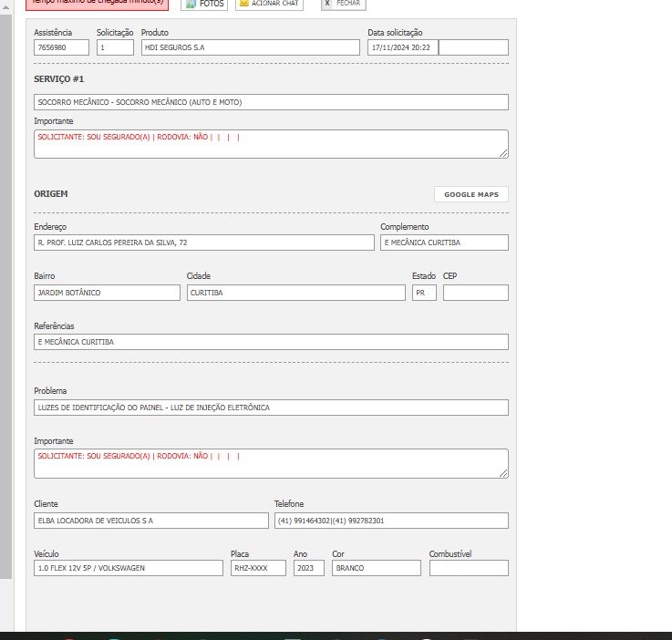Click the Telefone field with both phone numbers
The image size is (672, 640).
coord(391,521)
